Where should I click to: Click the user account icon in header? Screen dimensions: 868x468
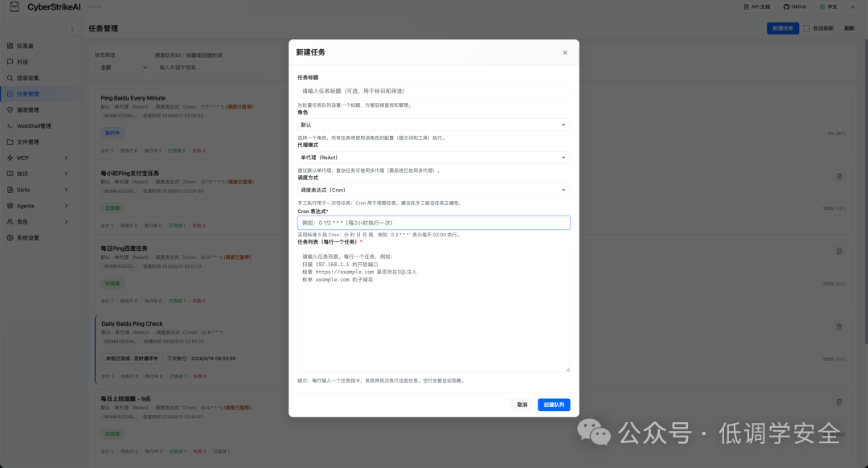(x=853, y=6)
